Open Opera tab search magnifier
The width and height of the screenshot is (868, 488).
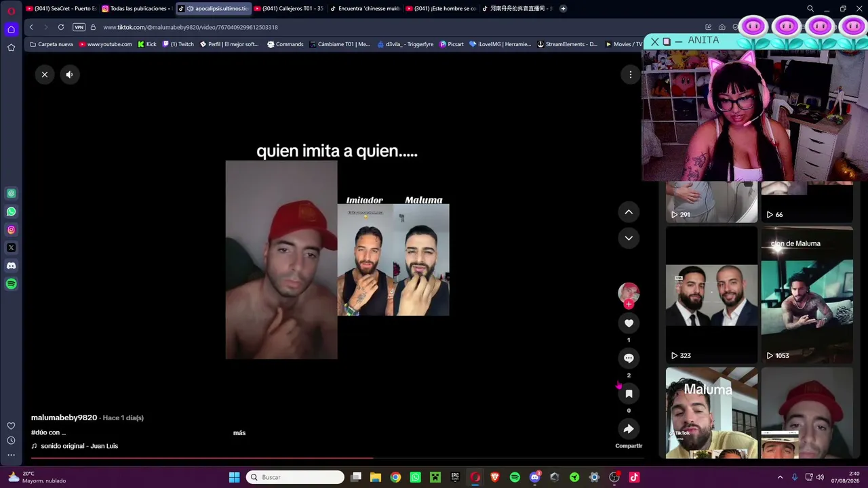[x=810, y=9]
